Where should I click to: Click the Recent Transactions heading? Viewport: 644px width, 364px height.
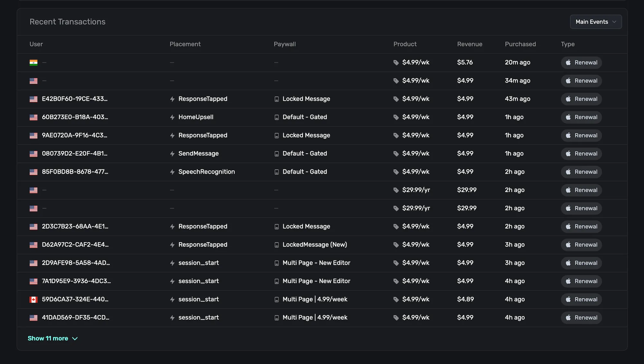pos(68,22)
